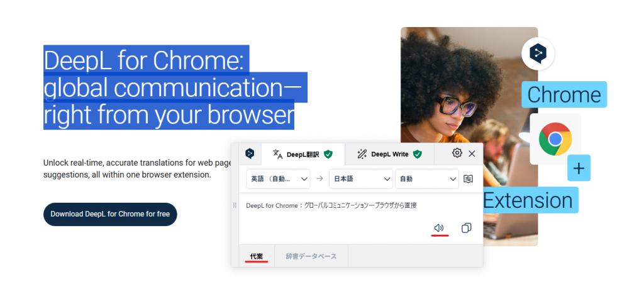This screenshot has width=644, height=294.
Task: Switch to the DeepL Write tab
Action: (x=389, y=154)
